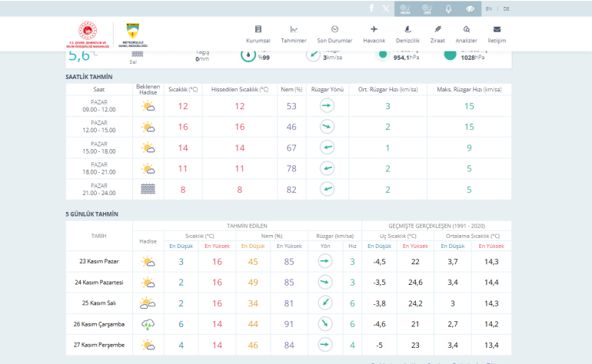Viewport: 592px width, 364px height.
Task: Click the Ankara radar icon in top bar
Action: click(405, 8)
